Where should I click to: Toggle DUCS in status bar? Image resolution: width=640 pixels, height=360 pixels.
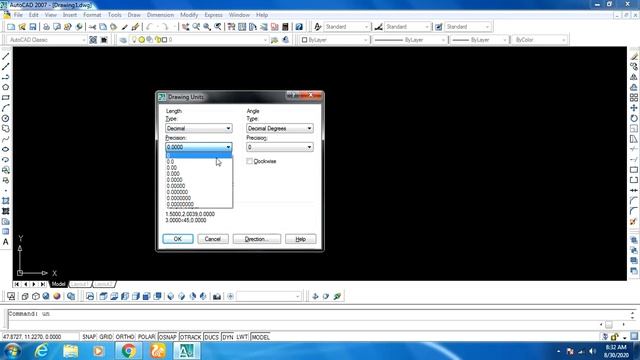211,337
